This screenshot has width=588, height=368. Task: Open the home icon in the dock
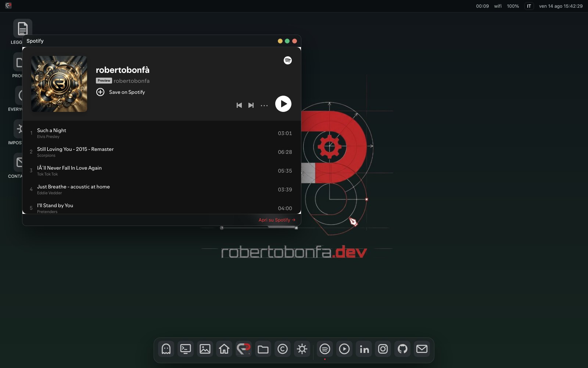pyautogui.click(x=224, y=349)
